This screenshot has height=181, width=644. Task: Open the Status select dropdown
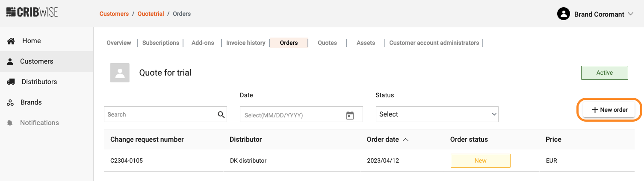[437, 114]
